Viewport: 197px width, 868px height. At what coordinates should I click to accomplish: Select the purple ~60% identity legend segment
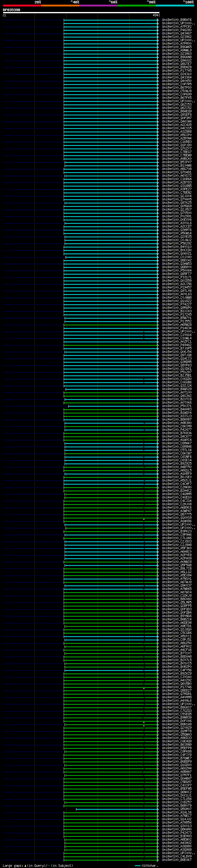click(99, 6)
